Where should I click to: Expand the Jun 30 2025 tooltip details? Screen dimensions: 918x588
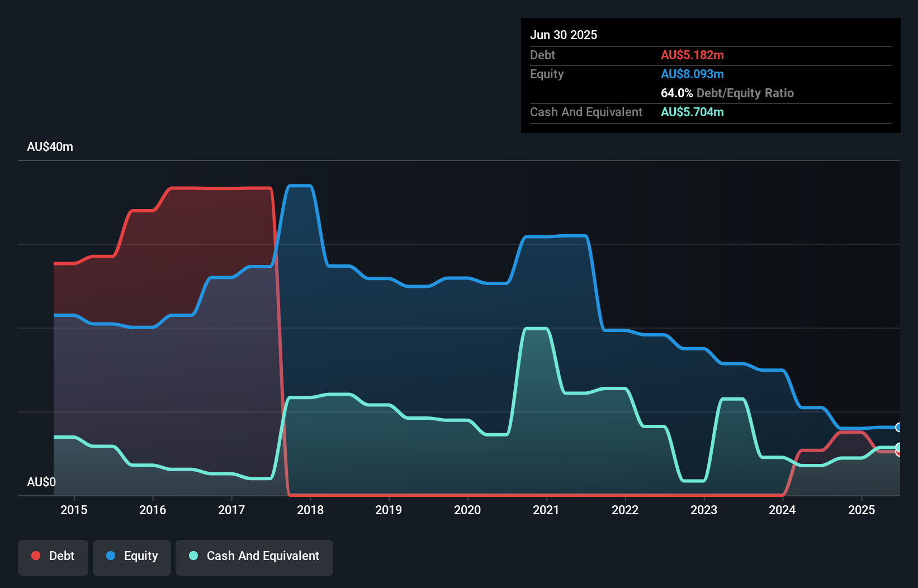pos(564,35)
